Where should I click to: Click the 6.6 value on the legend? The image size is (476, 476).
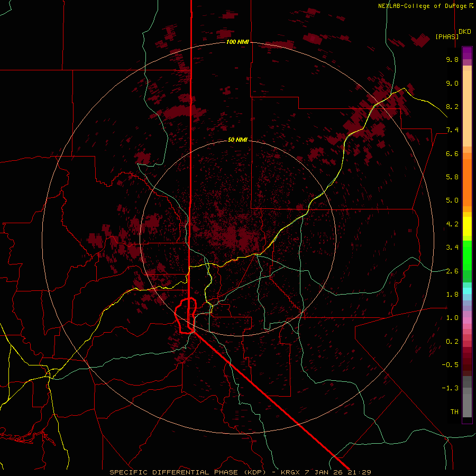click(452, 153)
